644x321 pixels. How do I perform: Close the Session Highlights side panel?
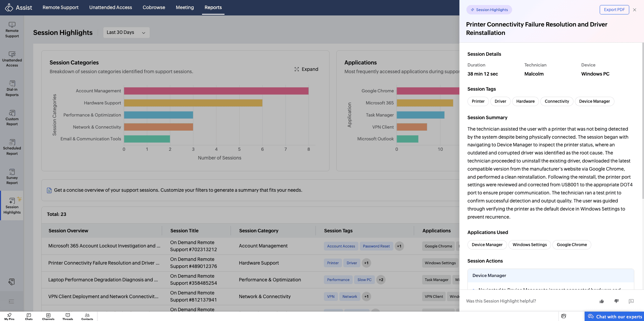click(635, 10)
